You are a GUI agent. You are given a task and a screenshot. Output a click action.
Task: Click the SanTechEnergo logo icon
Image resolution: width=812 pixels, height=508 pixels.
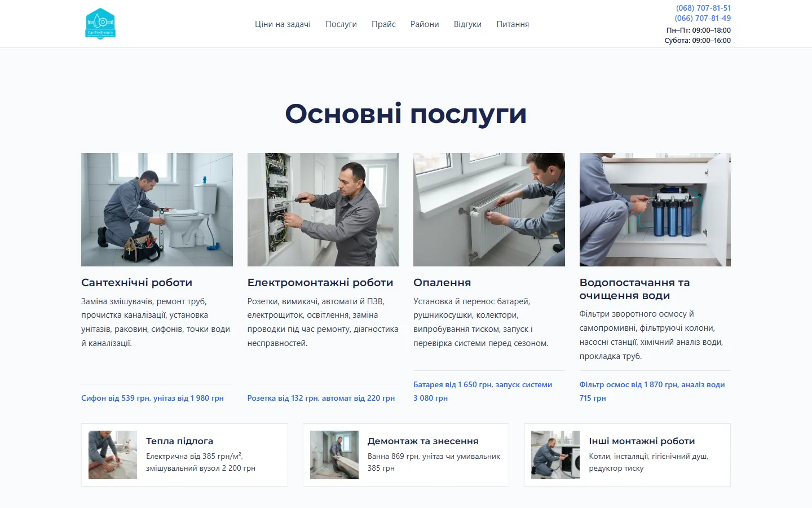point(100,24)
